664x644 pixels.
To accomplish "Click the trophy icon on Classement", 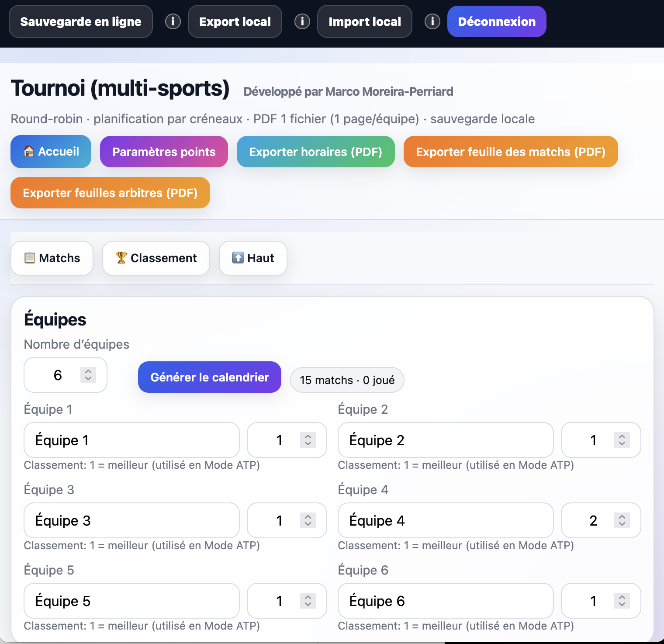I will [x=121, y=258].
